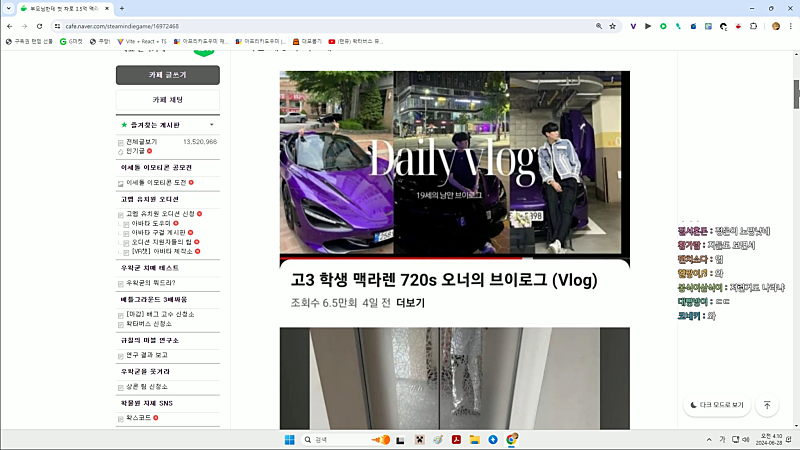The image size is (800, 450).
Task: Open the blue circular taskbar app icon
Action: point(493,440)
